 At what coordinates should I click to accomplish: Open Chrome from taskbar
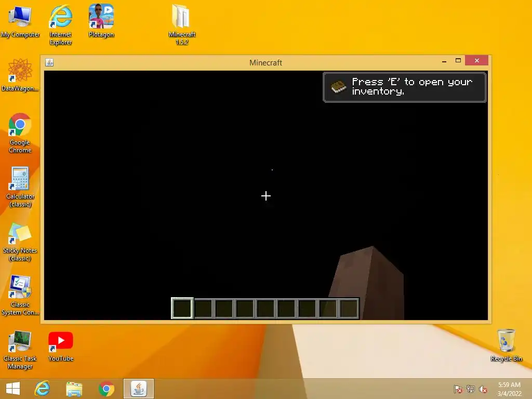[x=106, y=389]
